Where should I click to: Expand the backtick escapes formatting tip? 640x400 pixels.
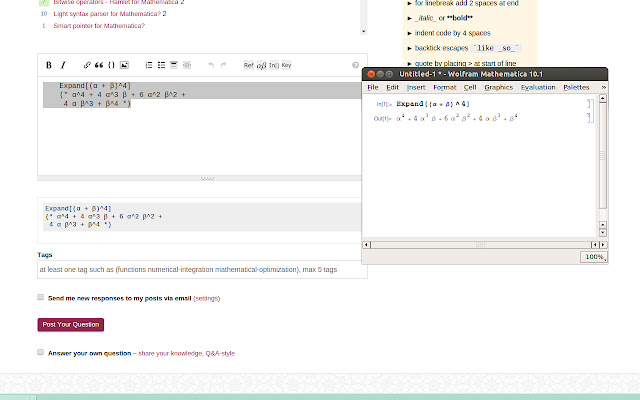409,48
